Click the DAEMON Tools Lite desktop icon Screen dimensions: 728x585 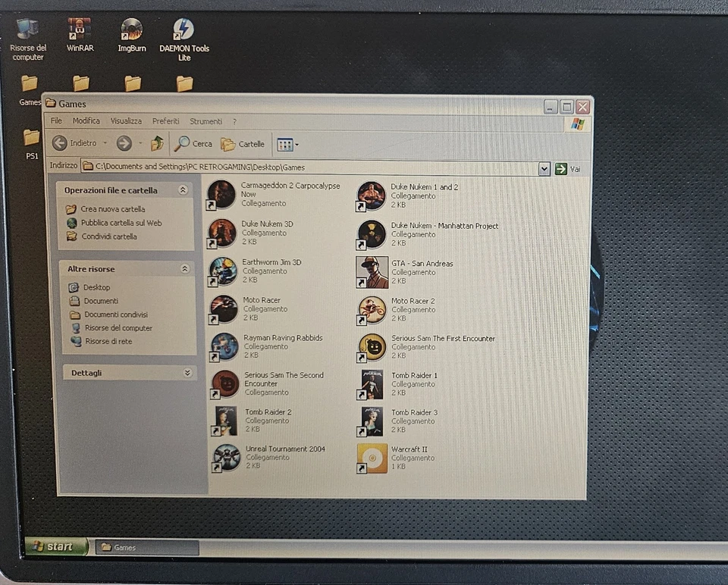[x=184, y=40]
